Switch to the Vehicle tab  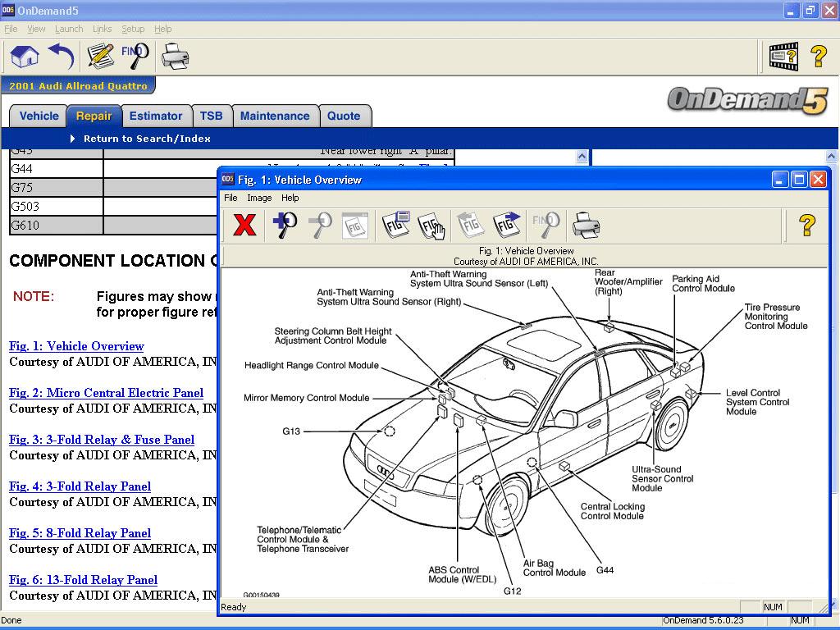(x=39, y=116)
